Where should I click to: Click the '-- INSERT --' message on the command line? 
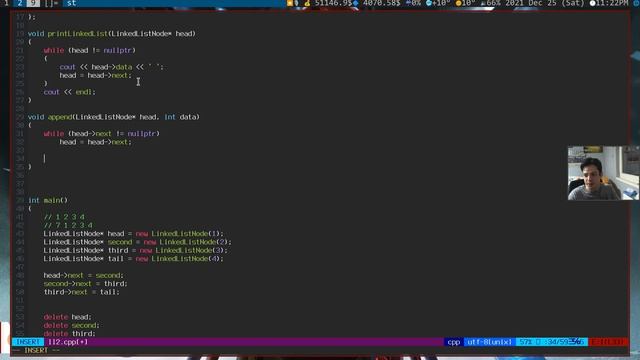36,351
